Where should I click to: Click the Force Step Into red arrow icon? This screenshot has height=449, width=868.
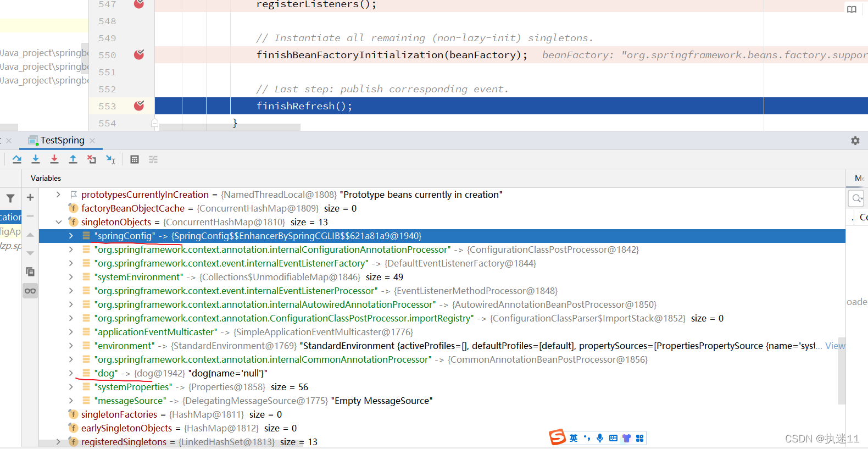click(x=54, y=159)
